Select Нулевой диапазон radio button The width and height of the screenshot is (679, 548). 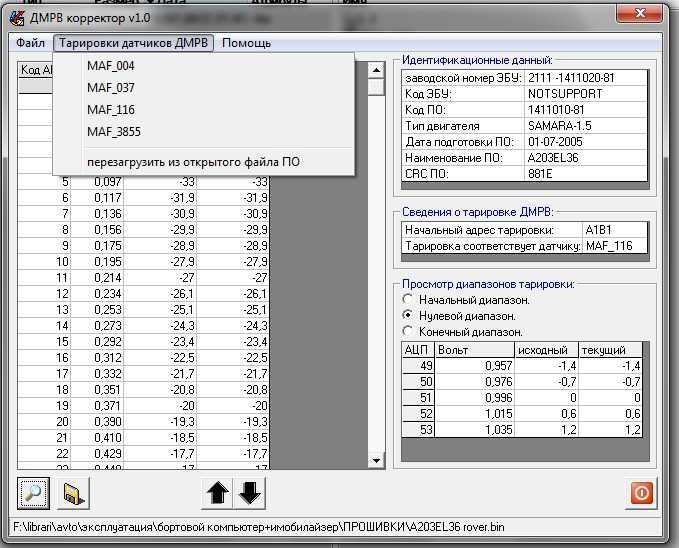click(407, 315)
